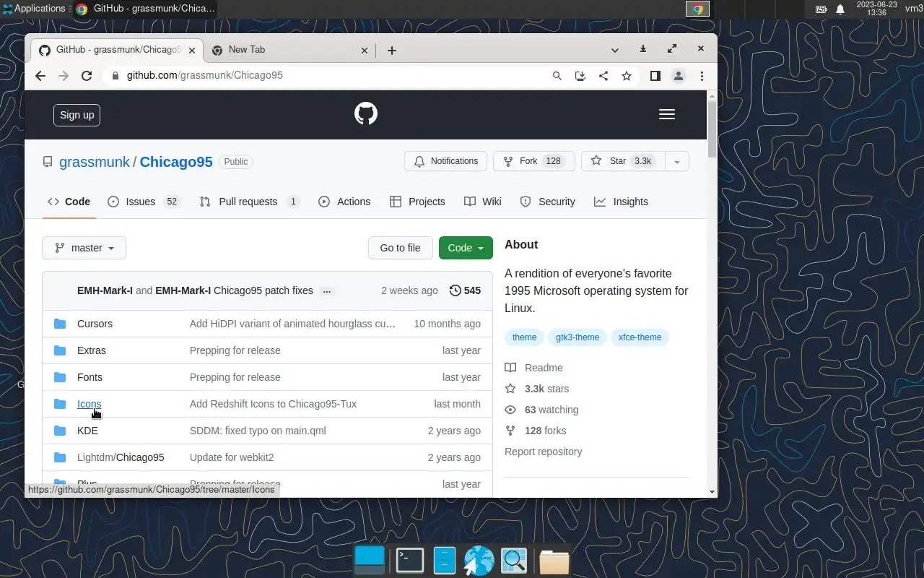Viewport: 924px width, 578px height.
Task: Open the Fonts folder
Action: click(x=90, y=377)
